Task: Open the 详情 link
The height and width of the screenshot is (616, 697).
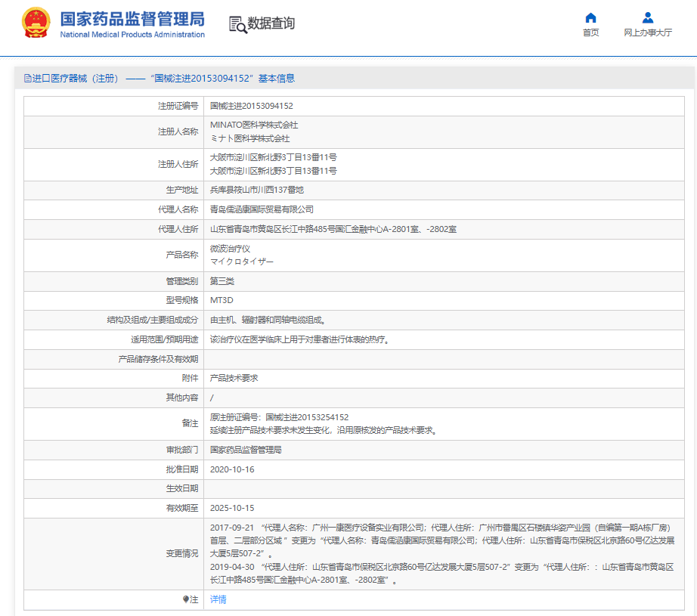Action: point(218,599)
